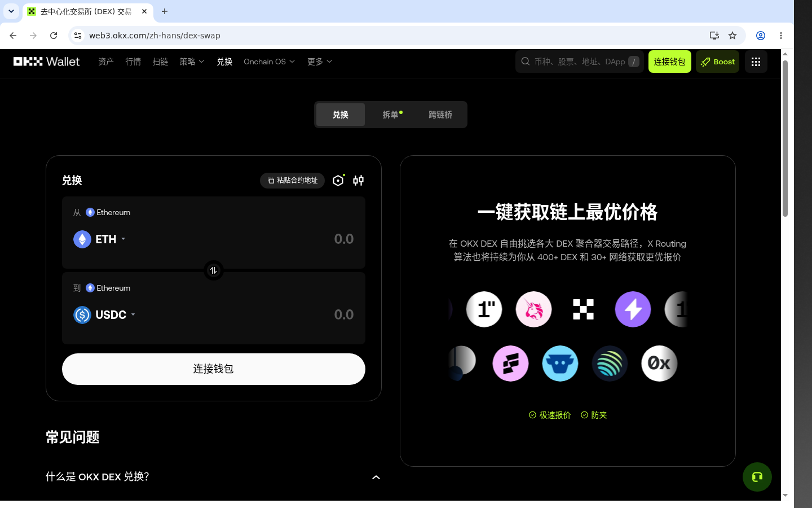
Task: Click the pink F-shaped DEX logo
Action: pyautogui.click(x=510, y=364)
